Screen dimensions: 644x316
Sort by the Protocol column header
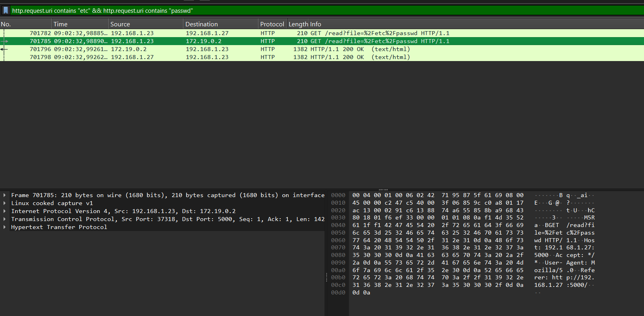click(x=272, y=24)
